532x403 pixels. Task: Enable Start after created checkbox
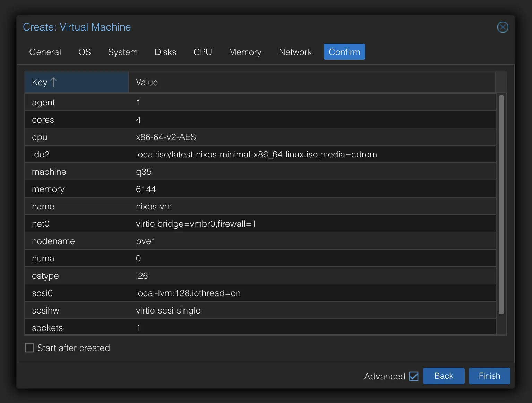(29, 348)
